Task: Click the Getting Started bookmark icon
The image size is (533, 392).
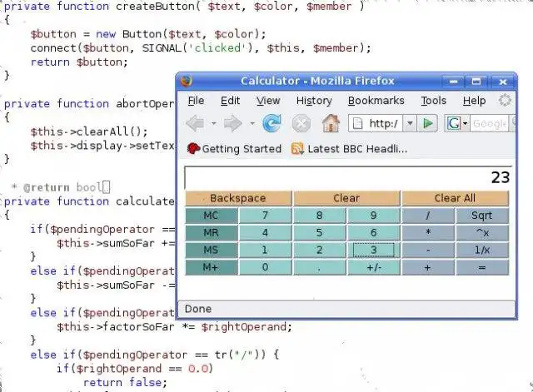Action: point(193,148)
